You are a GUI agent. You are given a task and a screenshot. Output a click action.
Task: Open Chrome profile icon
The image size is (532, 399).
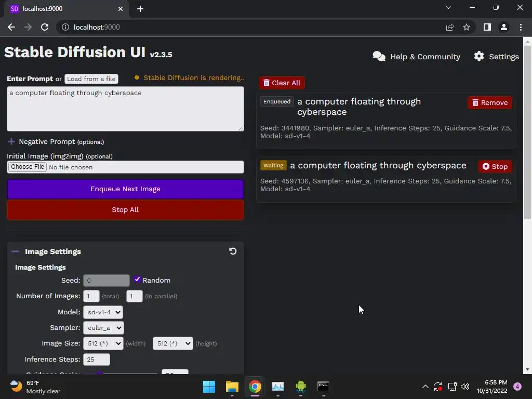(504, 27)
